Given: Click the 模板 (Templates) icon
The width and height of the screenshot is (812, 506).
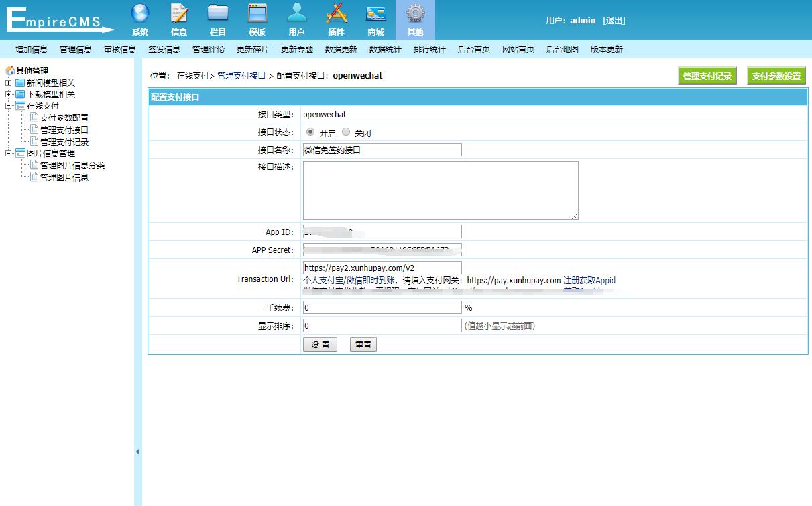Looking at the screenshot, I should pyautogui.click(x=257, y=20).
